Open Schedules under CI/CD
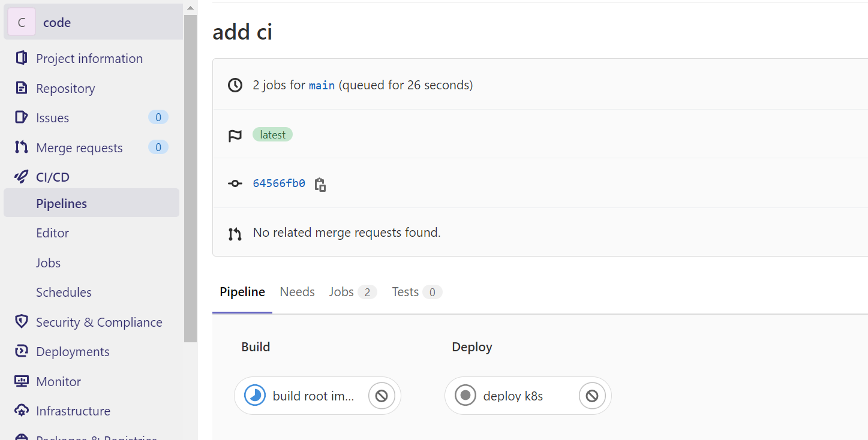 (x=64, y=292)
